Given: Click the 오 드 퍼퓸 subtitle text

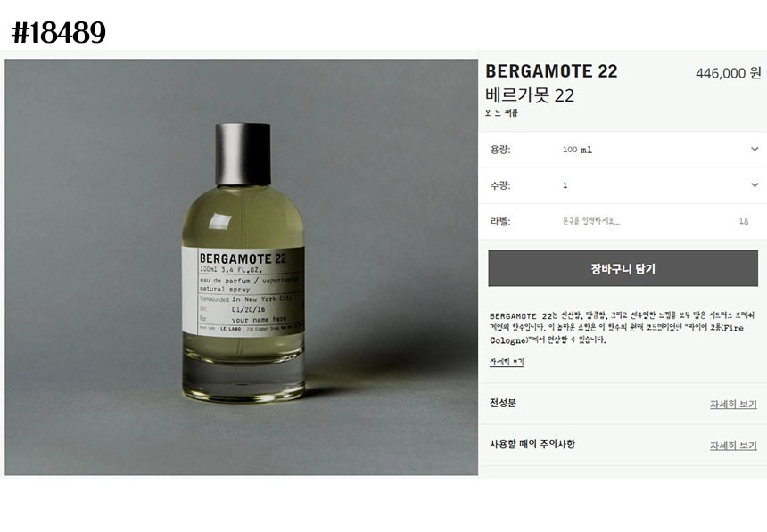Looking at the screenshot, I should pos(501,113).
